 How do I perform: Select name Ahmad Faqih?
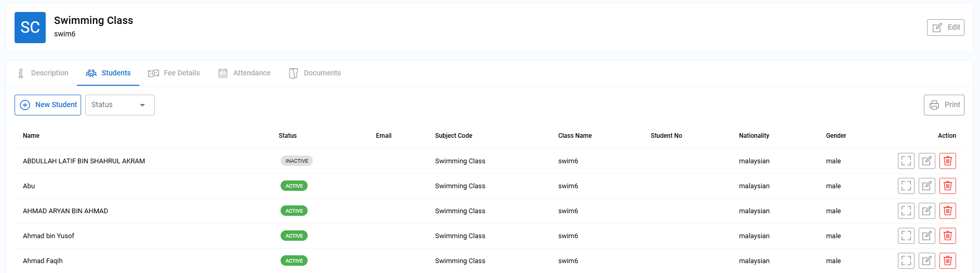43,261
